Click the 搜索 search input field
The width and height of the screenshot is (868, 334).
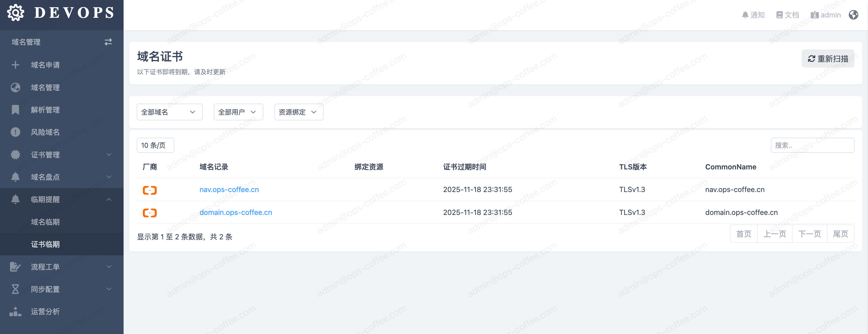click(812, 145)
